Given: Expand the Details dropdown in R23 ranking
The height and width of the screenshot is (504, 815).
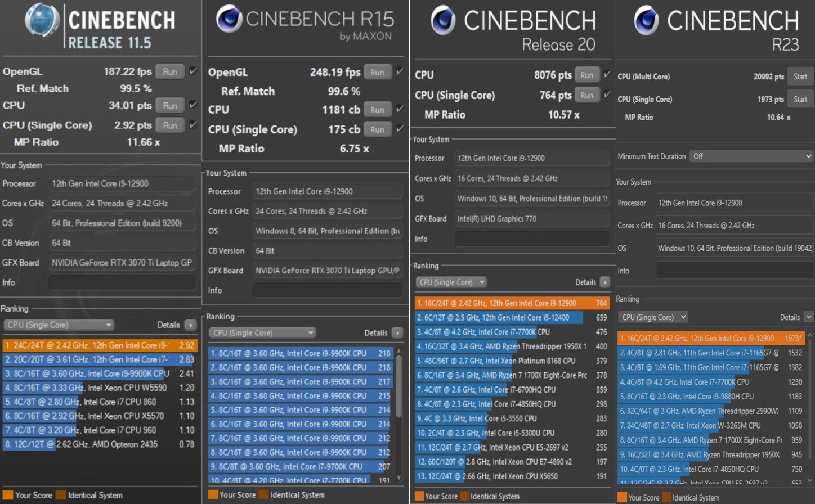Looking at the screenshot, I should pos(808,317).
